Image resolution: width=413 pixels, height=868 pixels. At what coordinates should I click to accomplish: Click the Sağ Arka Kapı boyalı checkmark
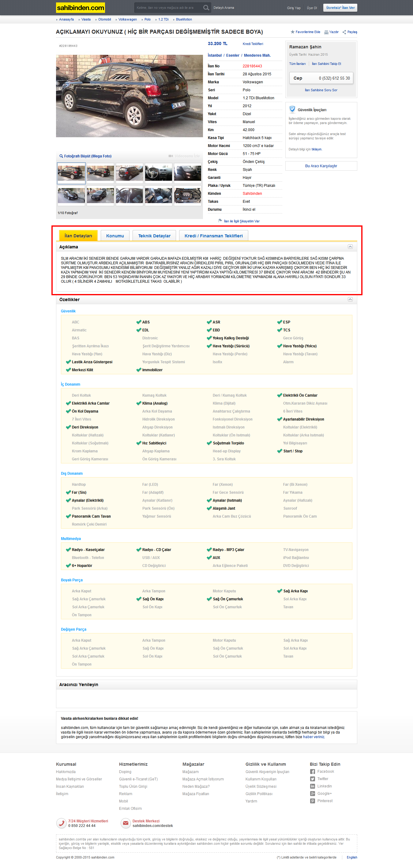tap(280, 591)
